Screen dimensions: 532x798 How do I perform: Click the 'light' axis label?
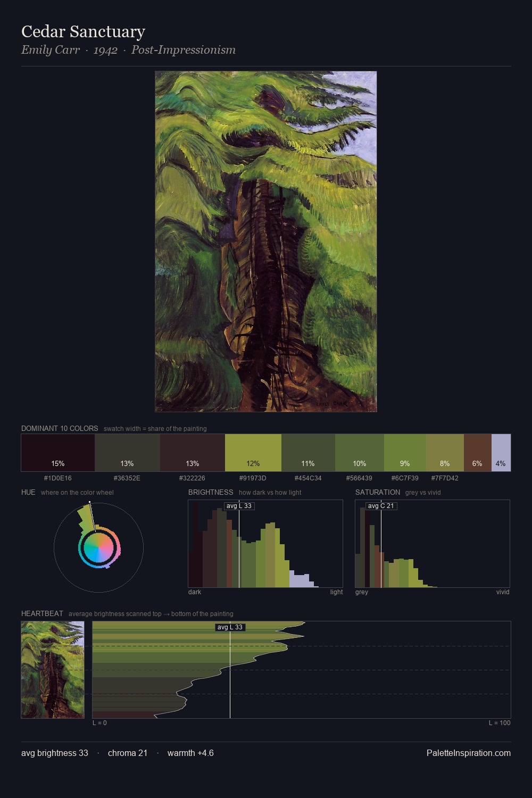336,592
